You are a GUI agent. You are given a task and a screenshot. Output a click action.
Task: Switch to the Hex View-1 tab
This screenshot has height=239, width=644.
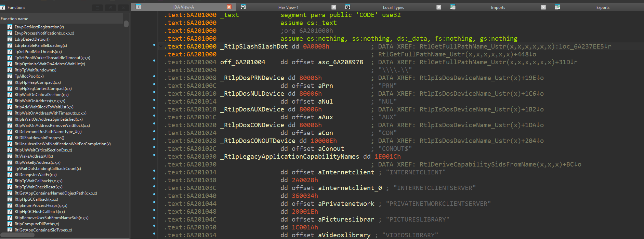288,7
